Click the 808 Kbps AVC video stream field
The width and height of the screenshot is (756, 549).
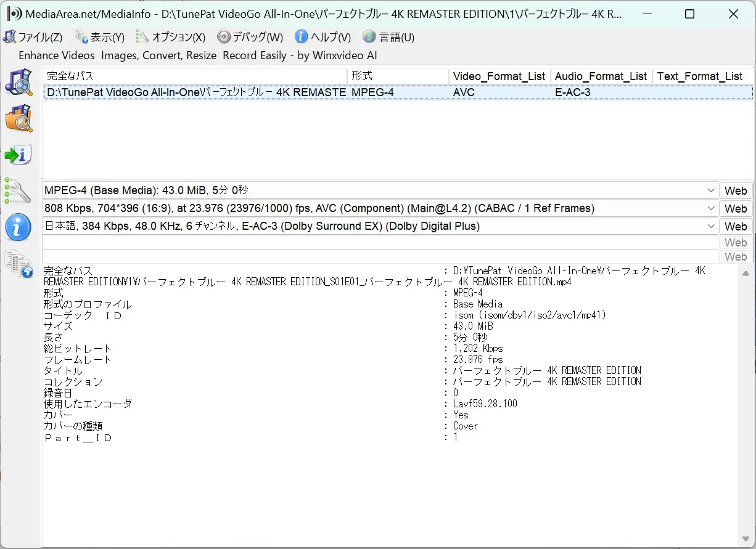(380, 208)
